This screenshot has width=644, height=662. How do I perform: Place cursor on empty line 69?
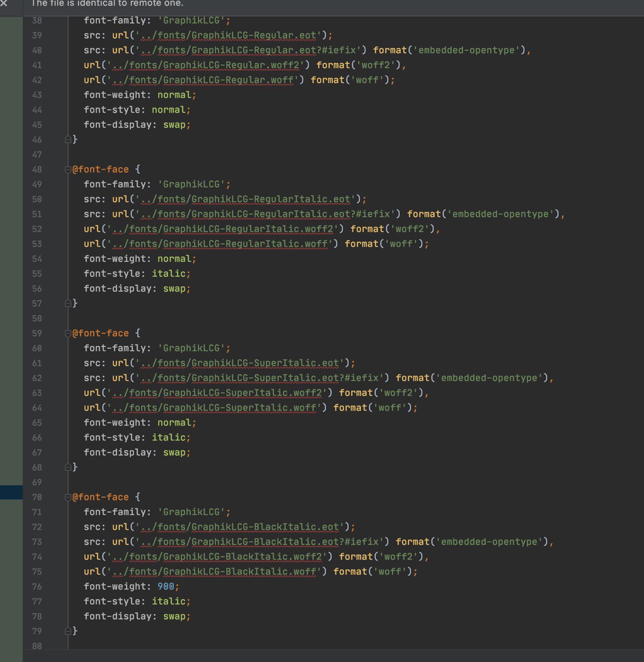click(x=207, y=482)
